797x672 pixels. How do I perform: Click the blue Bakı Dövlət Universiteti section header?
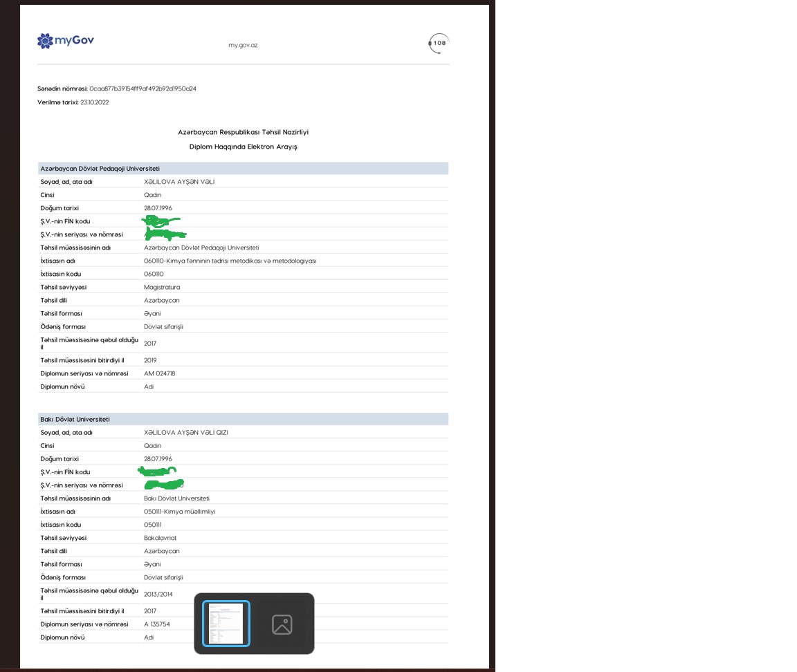click(243, 420)
